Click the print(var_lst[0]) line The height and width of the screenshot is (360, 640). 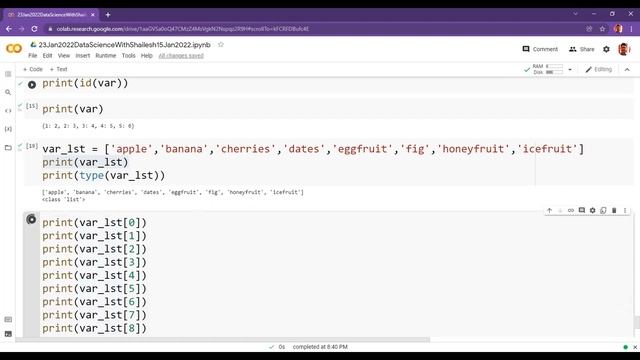tap(94, 222)
